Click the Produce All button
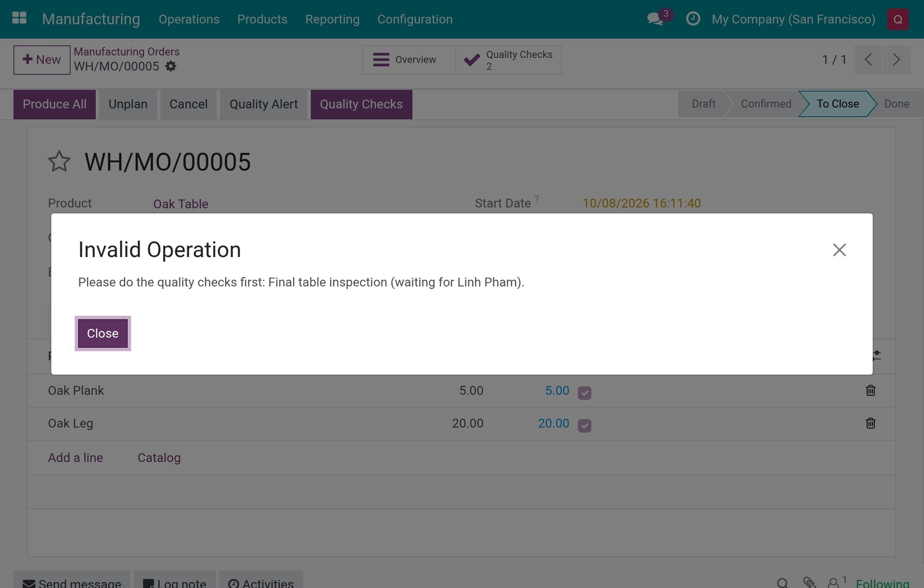This screenshot has height=588, width=924. 54,104
